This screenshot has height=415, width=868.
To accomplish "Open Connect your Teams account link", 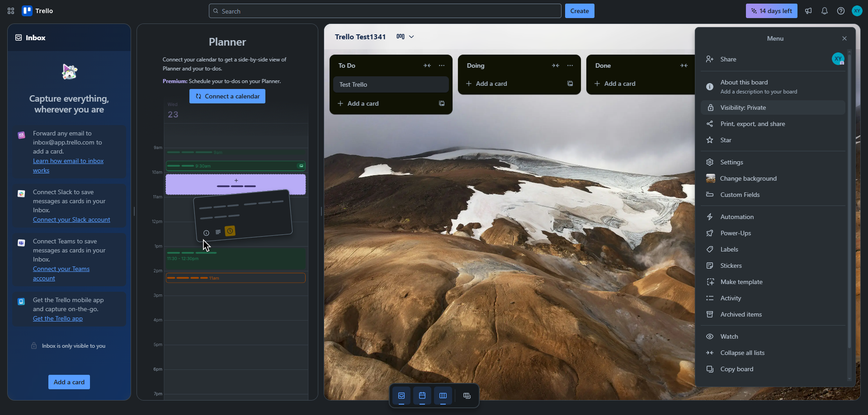I will [61, 273].
